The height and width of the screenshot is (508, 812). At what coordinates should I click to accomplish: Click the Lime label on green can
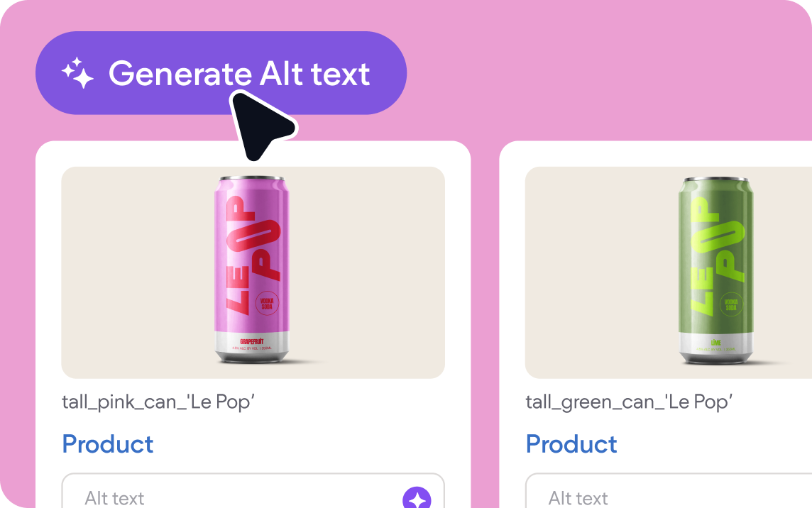click(715, 342)
